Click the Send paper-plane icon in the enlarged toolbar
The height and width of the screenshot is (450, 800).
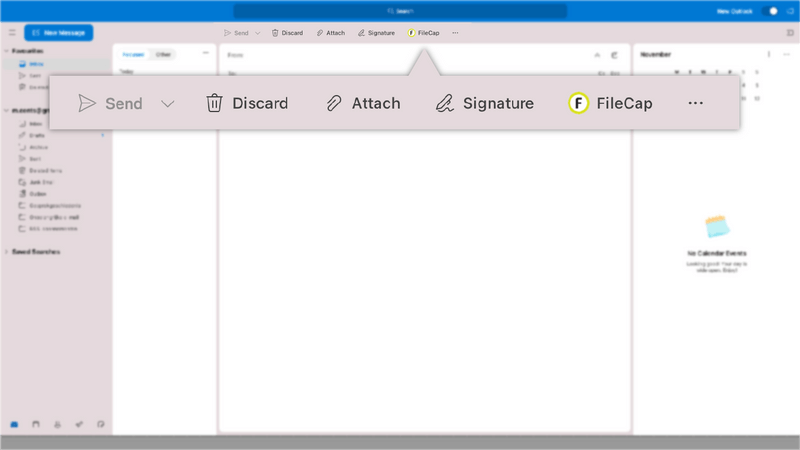click(87, 103)
